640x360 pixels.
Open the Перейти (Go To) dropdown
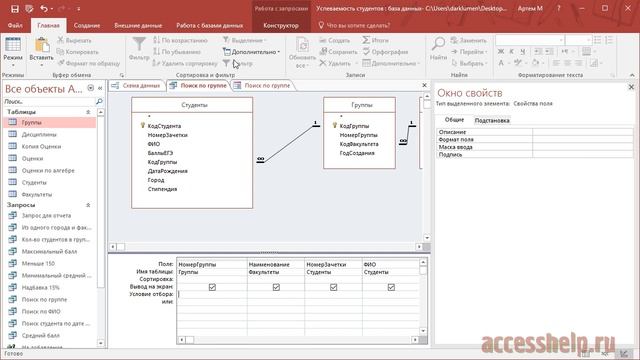coord(469,52)
